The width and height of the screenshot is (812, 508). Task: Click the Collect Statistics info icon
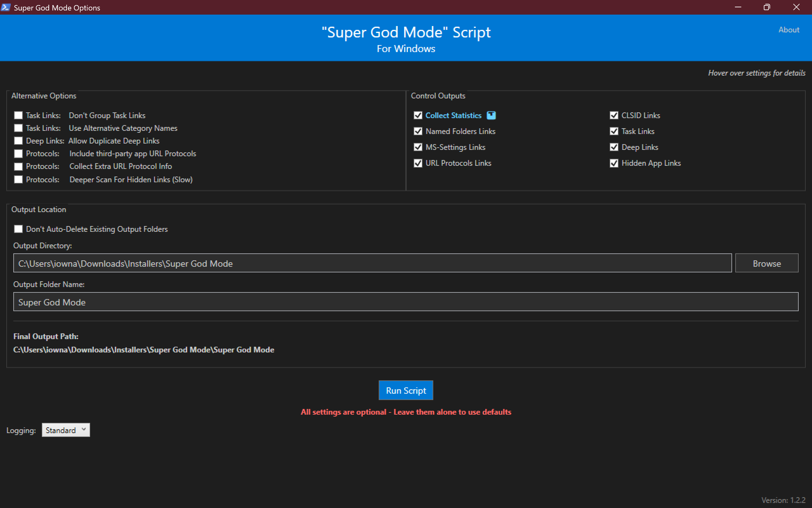491,115
